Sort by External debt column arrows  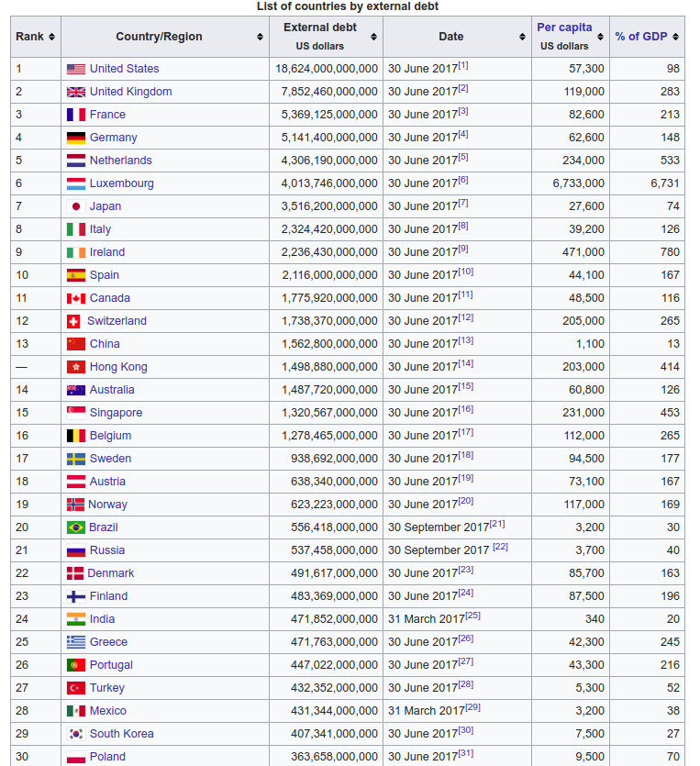pyautogui.click(x=373, y=37)
